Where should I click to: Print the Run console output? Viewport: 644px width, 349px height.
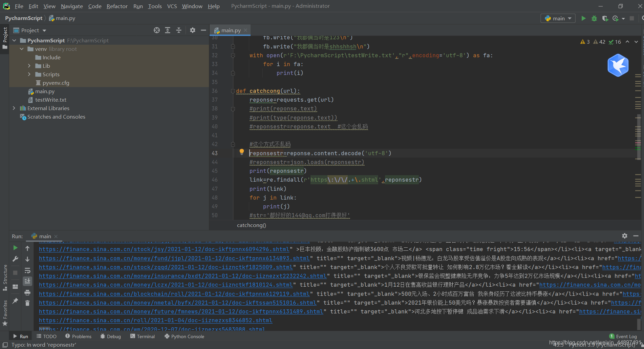(x=27, y=292)
